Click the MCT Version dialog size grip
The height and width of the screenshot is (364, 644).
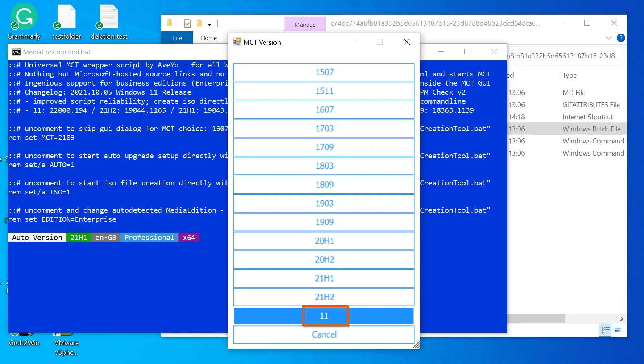coord(416,345)
